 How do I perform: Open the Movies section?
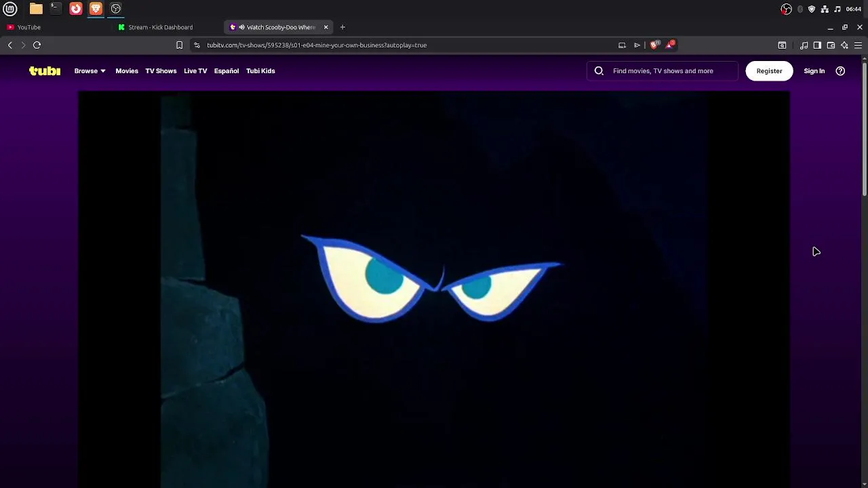(x=127, y=70)
